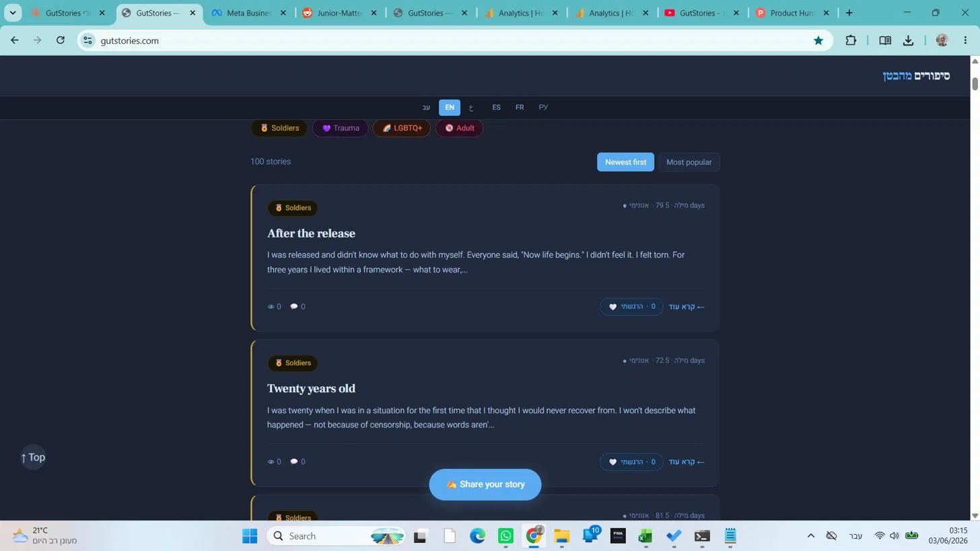Viewport: 980px width, 551px height.
Task: Open the blue checkmark To Do taskbar app
Action: (674, 536)
